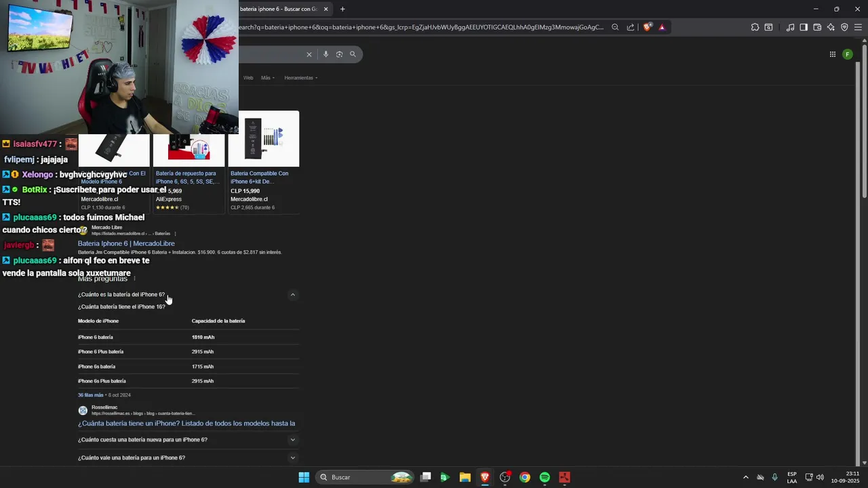
Task: Open Batería de repuesto AliExpress product
Action: point(186,178)
